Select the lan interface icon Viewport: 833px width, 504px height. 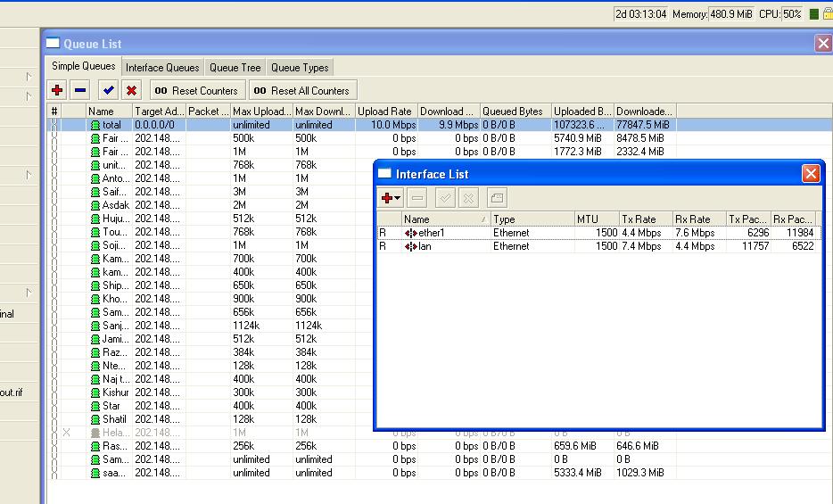click(x=411, y=246)
